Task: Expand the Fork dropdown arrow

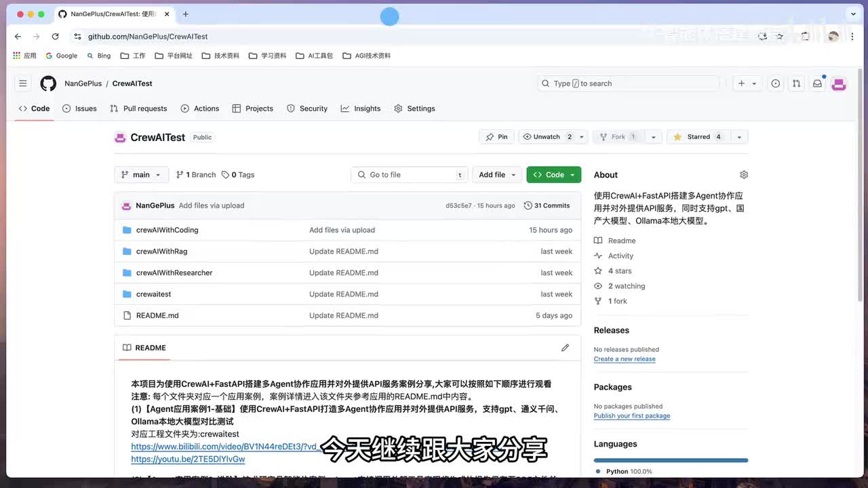Action: (653, 137)
